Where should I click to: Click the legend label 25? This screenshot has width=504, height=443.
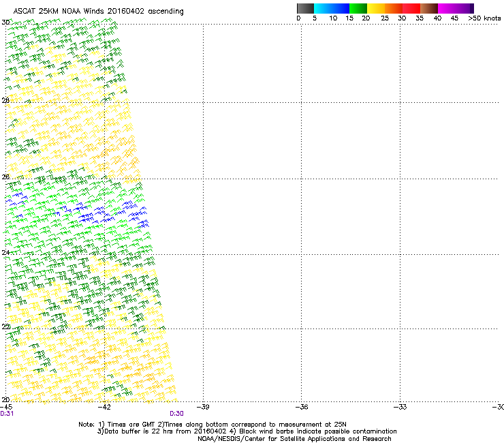[x=385, y=18]
